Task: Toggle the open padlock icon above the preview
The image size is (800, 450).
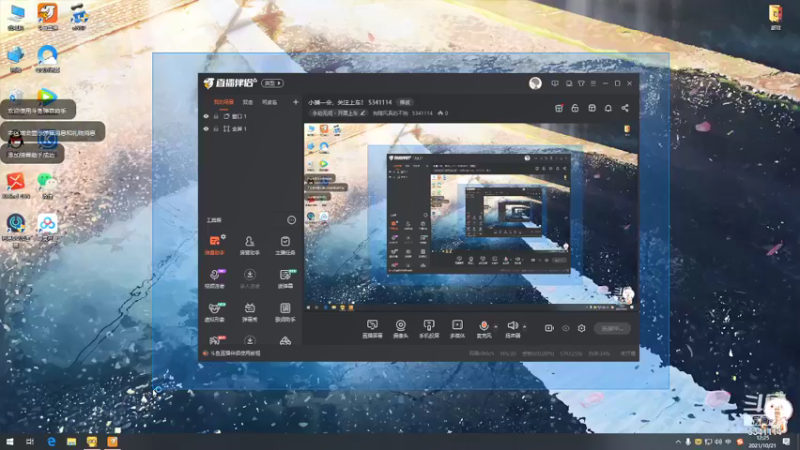Action: tap(575, 108)
